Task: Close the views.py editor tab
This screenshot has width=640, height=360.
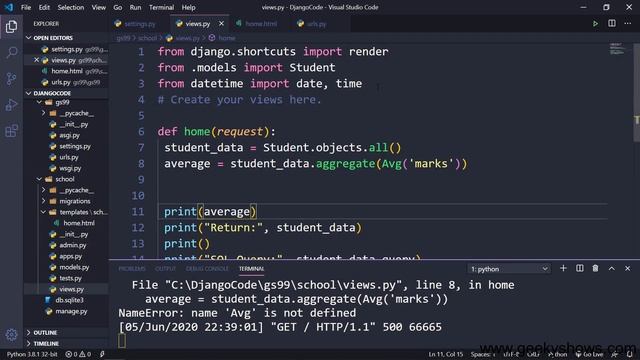Action: 221,24
